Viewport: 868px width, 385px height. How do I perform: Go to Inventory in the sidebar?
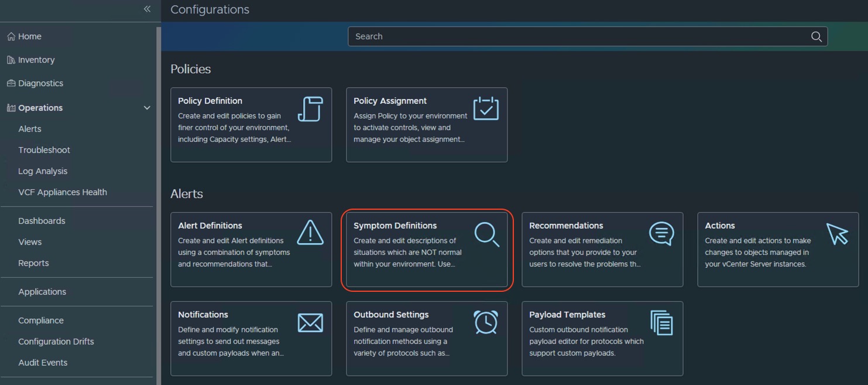pos(36,60)
